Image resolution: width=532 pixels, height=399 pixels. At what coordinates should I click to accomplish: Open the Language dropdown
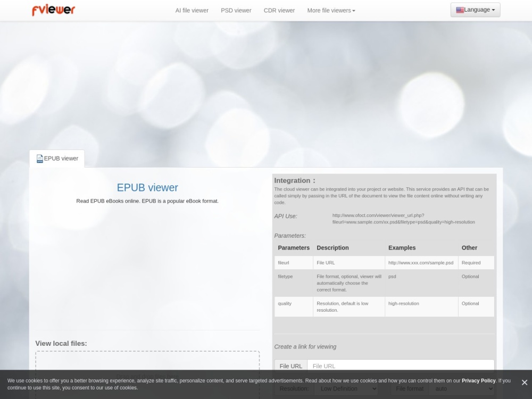click(475, 10)
